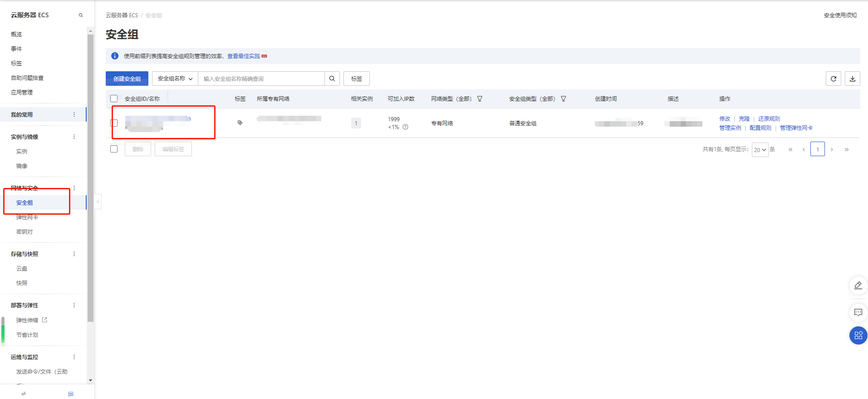Click the security group name search field
Image resolution: width=868 pixels, height=399 pixels.
pyautogui.click(x=261, y=79)
